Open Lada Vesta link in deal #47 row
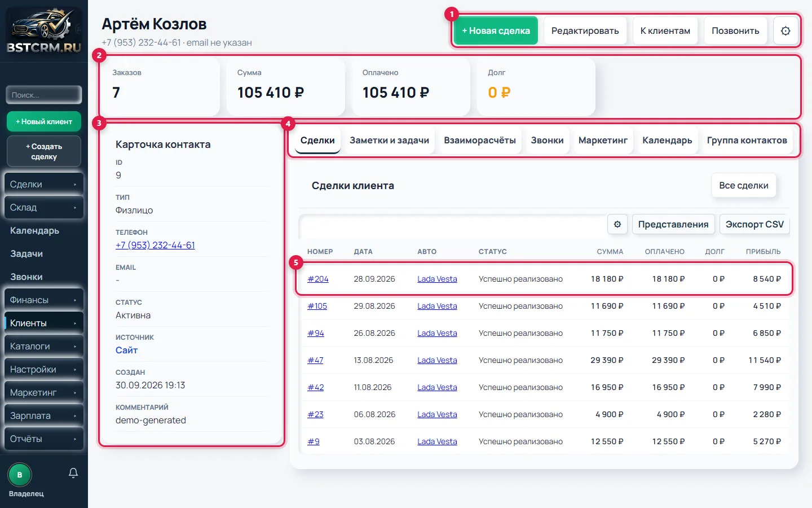The width and height of the screenshot is (812, 508). tap(437, 360)
